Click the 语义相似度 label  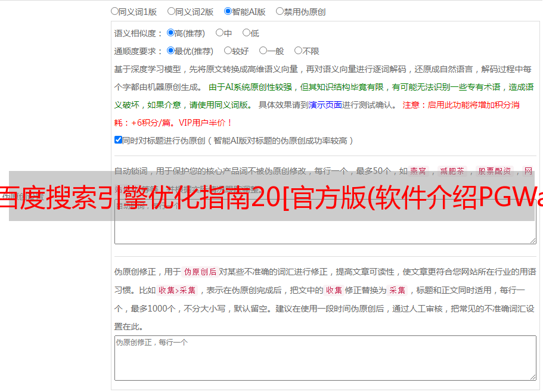138,33
